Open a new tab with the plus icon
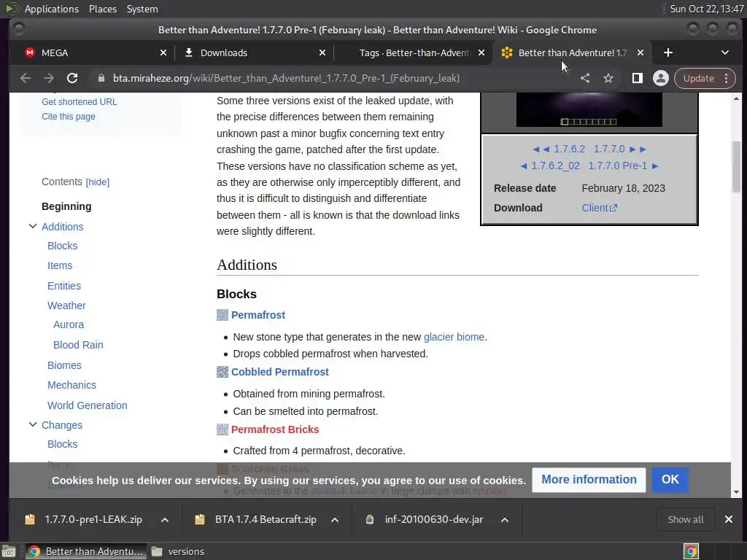Screen dimensions: 747x560 tap(668, 52)
